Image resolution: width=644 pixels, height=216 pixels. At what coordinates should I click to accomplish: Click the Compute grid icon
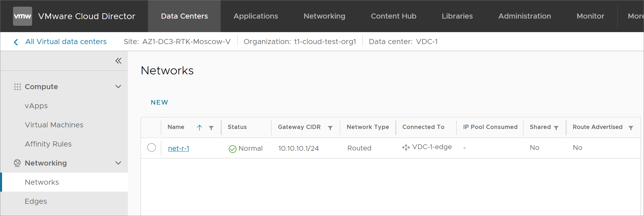[x=17, y=87]
